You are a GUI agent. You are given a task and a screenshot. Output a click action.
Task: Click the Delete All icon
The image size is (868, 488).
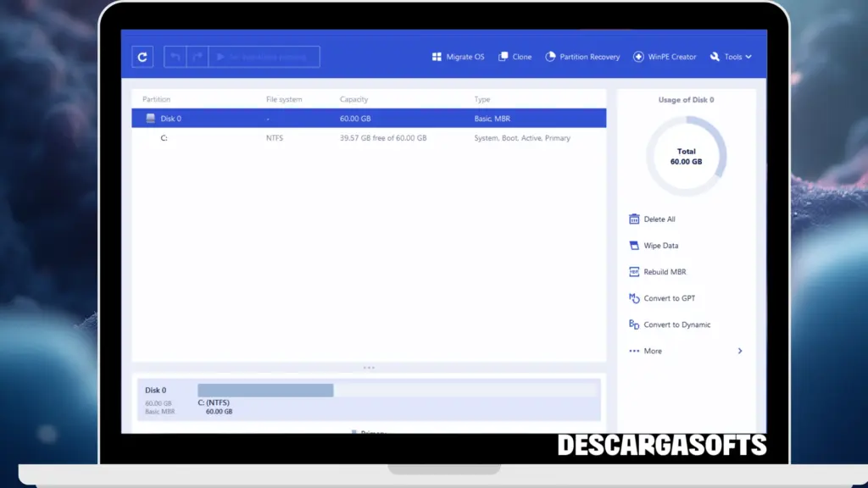pyautogui.click(x=634, y=219)
